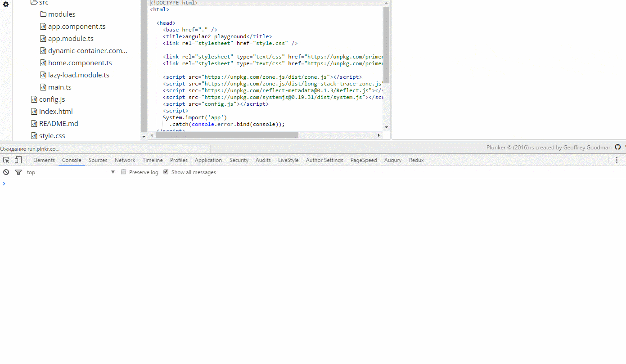Click the "angular2 playground" title line in code

click(217, 36)
